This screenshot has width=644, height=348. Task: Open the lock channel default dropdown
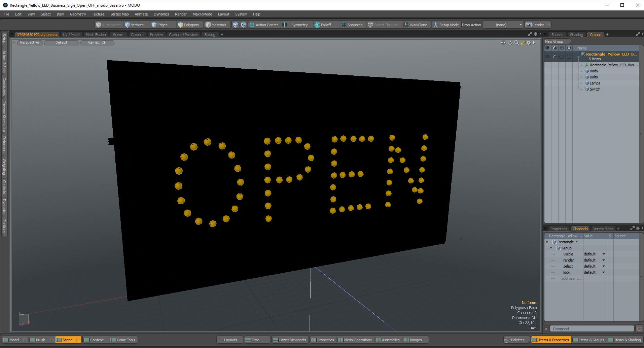(594, 272)
